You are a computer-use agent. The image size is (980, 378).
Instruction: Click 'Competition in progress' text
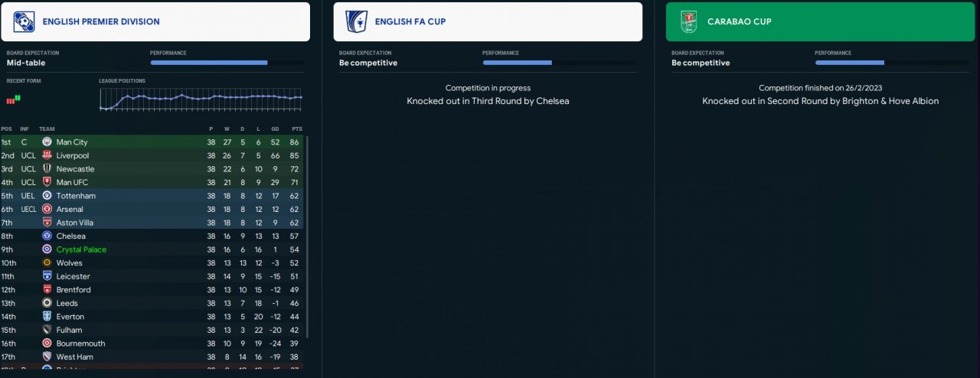point(488,88)
